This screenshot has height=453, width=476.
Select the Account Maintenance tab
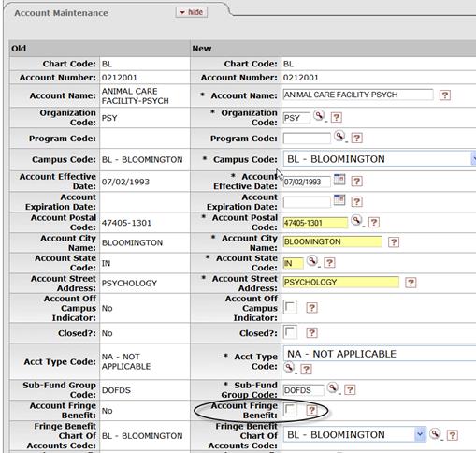click(x=61, y=13)
